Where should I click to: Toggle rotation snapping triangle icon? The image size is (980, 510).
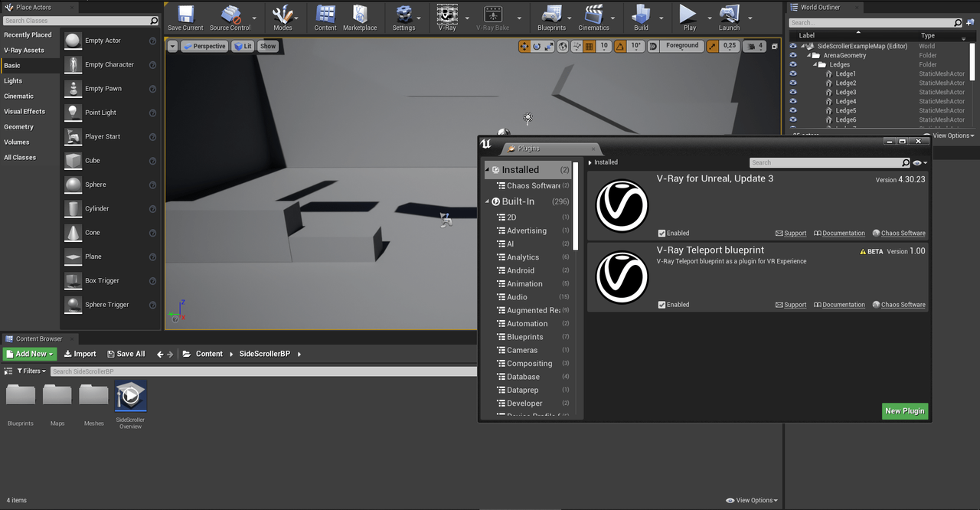[x=620, y=46]
